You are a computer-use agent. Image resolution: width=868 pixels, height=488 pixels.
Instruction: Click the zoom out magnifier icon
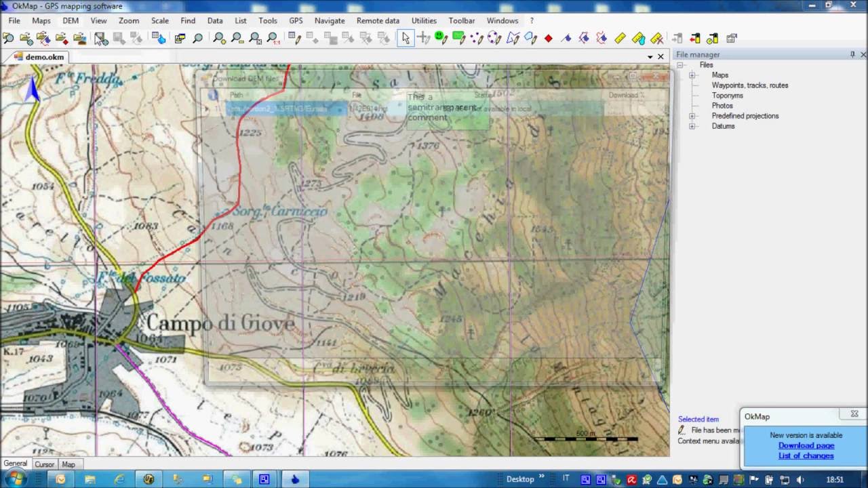[237, 38]
